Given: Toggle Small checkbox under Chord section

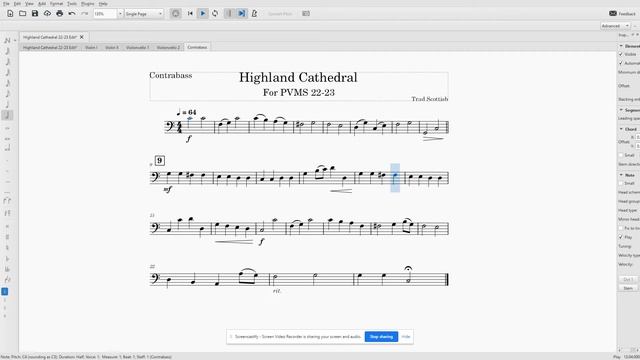Looking at the screenshot, I should pos(621,155).
